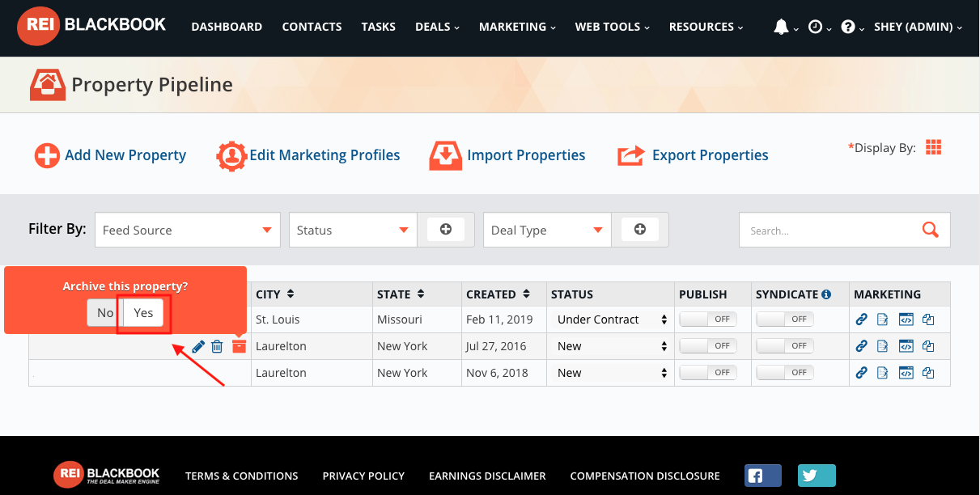Toggle Publish for Laurelton created Jul 27, 2016
The image size is (980, 495).
(x=708, y=346)
